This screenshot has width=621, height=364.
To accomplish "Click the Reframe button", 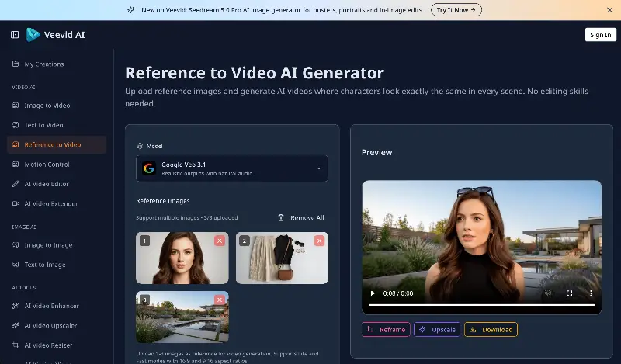I will 386,330.
